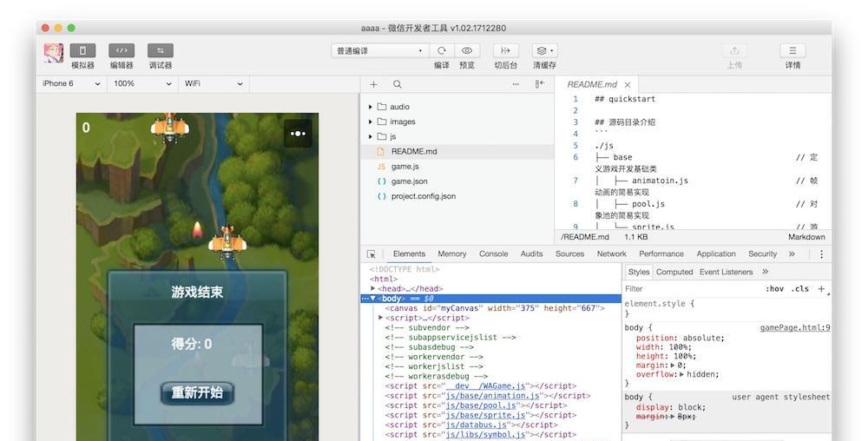Open the 100% zoom dropdown
Image resolution: width=868 pixels, height=441 pixels.
click(x=142, y=83)
